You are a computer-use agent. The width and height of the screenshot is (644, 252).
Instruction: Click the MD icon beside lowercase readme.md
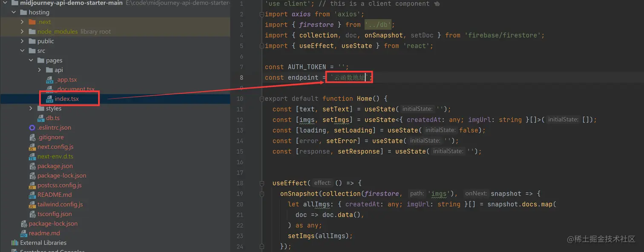click(x=24, y=233)
